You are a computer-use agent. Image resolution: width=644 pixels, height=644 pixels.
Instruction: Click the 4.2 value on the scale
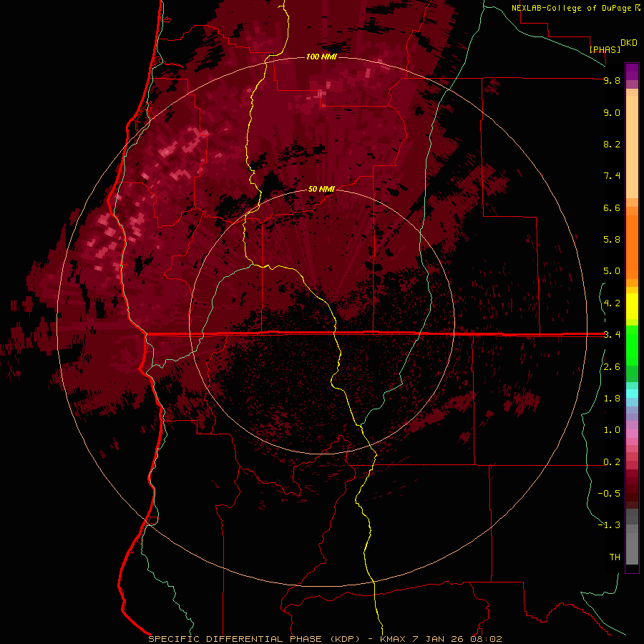coord(612,303)
